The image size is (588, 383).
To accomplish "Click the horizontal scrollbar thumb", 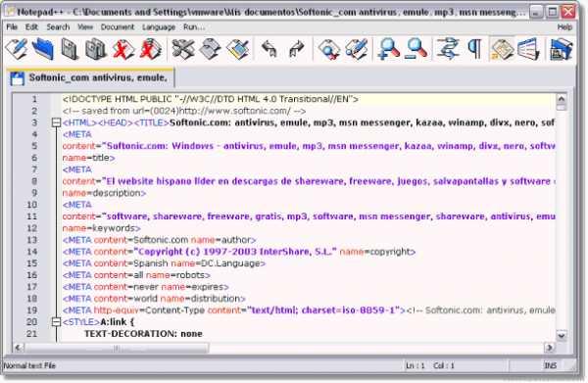I will point(117,348).
